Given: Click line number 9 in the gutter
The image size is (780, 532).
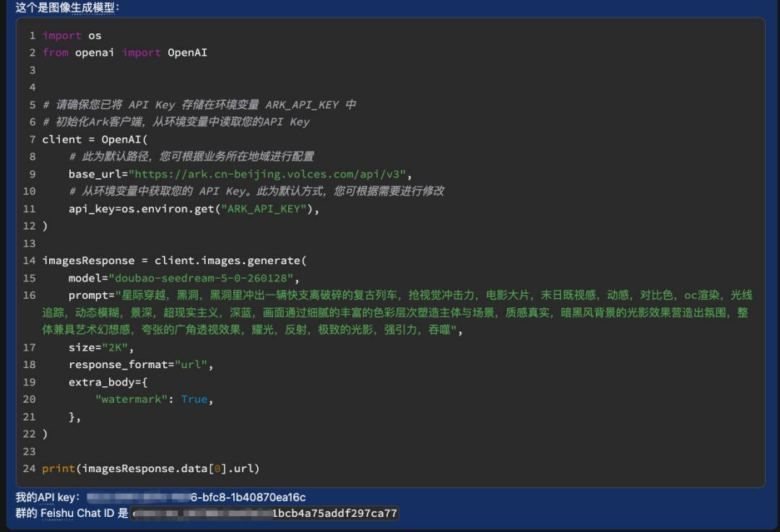Looking at the screenshot, I should pos(32,175).
